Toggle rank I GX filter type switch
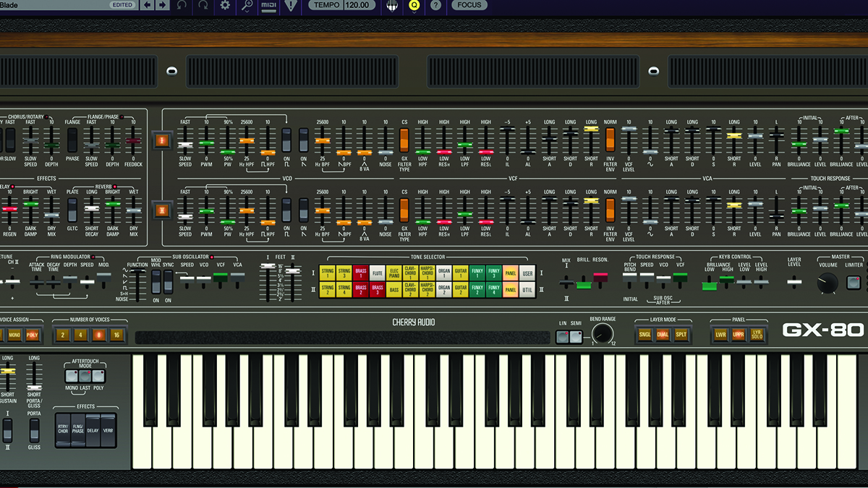Viewport: 868px width, 488px height. tap(404, 139)
